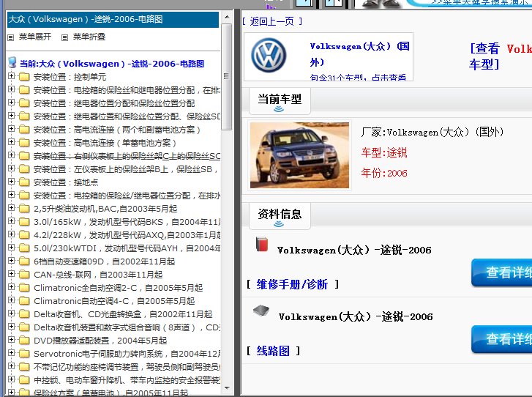Click folder icon for 2,5升柴油发动机,BAC
Screen dimensions: 532x397
click(x=24, y=209)
